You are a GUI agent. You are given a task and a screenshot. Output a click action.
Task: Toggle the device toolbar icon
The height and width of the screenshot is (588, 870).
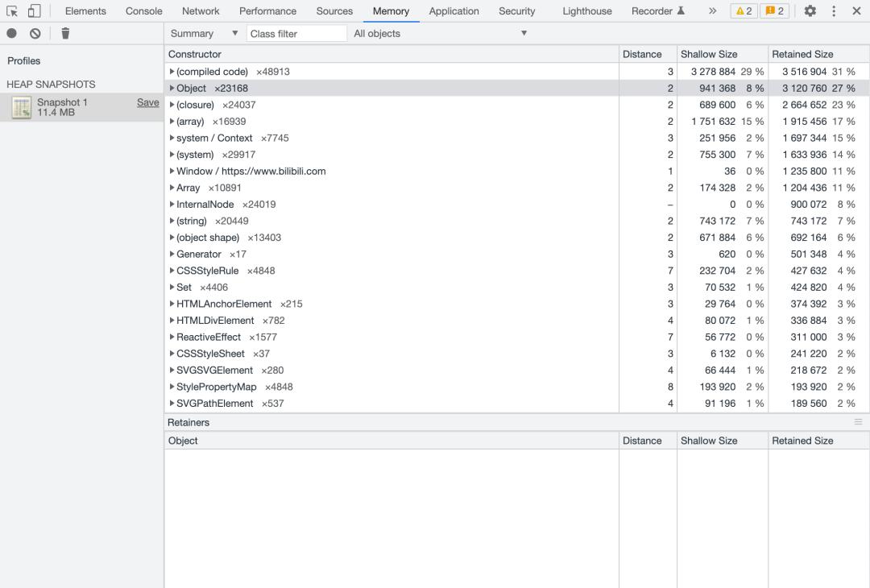(x=34, y=11)
